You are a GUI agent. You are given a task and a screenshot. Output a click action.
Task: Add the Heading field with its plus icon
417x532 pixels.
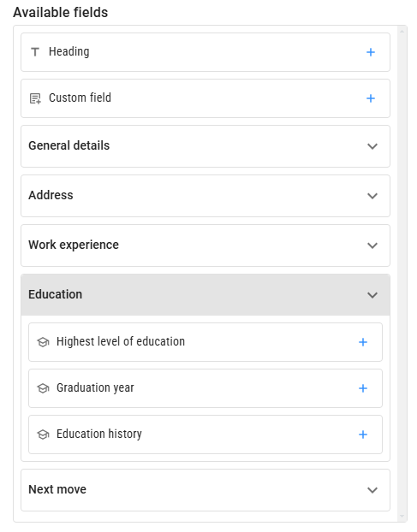point(371,52)
